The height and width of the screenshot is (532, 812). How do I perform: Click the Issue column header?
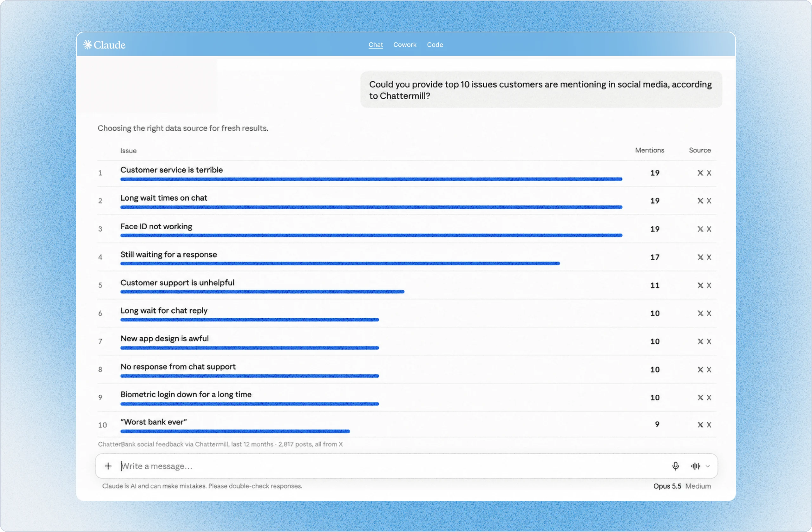coord(128,151)
